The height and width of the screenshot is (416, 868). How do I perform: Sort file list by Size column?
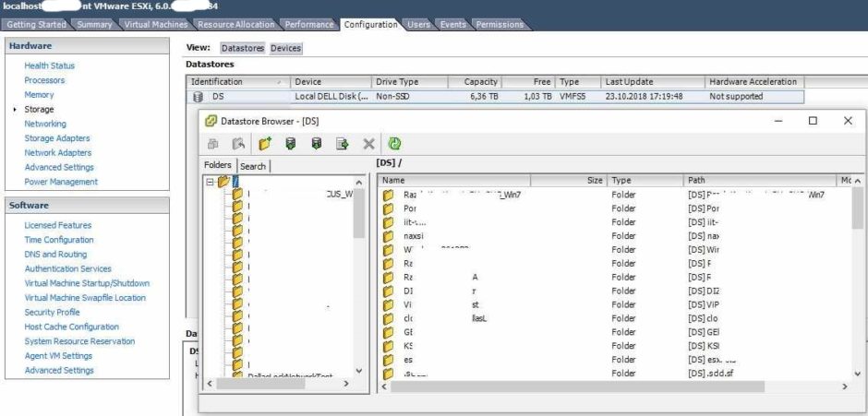tap(569, 181)
